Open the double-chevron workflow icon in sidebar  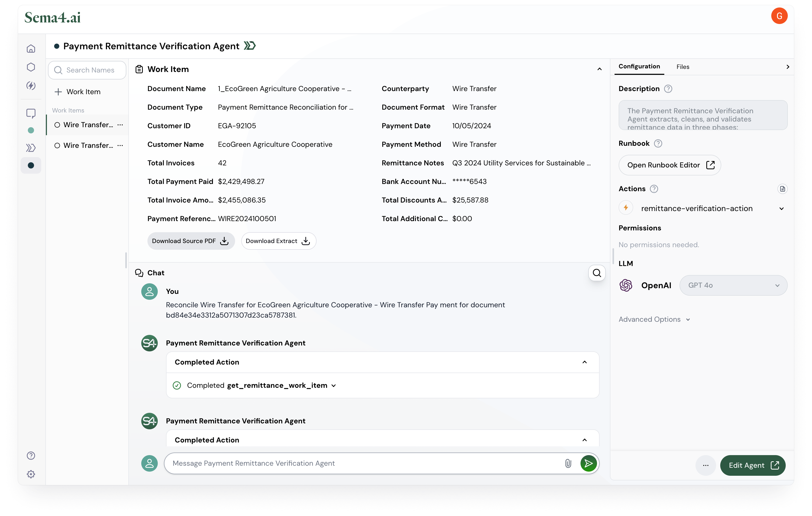pos(31,148)
